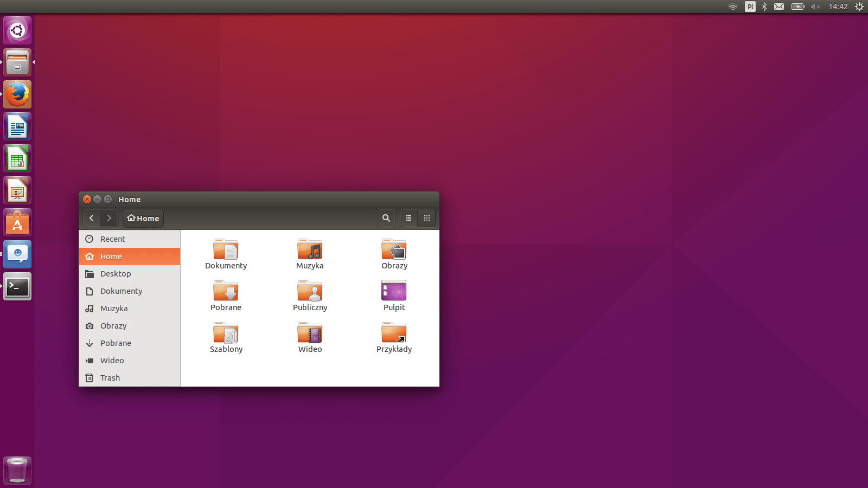Screen dimensions: 868x488
Task: Launch LibreOffice Writer from the dock
Action: tap(17, 126)
